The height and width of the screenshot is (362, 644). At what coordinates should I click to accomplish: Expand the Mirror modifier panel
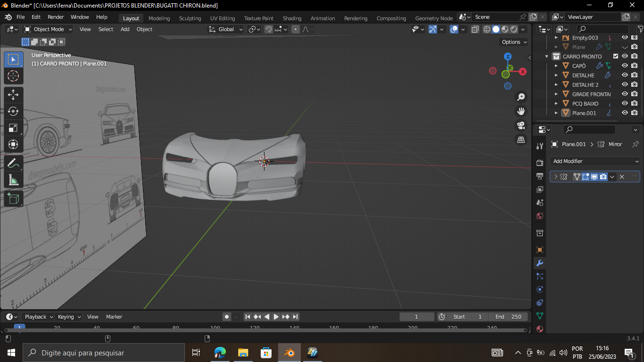556,177
